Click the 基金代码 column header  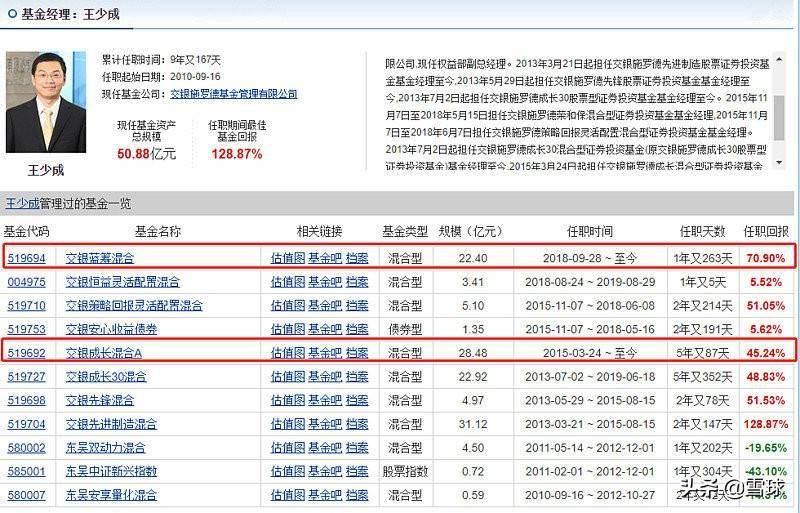click(27, 232)
